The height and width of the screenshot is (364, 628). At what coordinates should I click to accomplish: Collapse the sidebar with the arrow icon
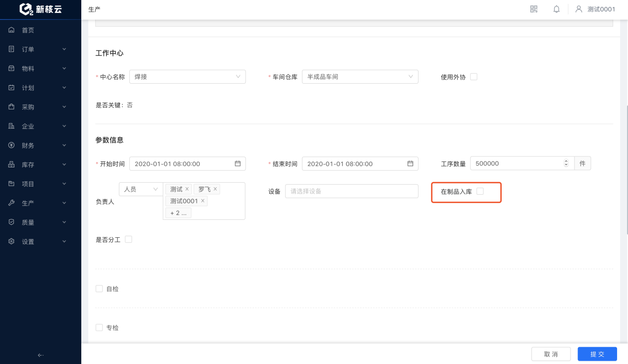pos(41,355)
